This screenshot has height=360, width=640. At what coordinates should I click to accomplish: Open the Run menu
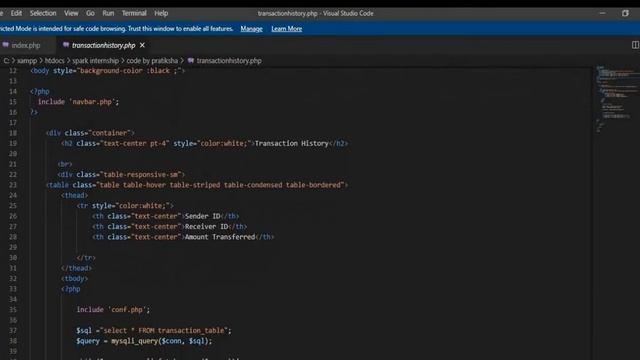(108, 13)
